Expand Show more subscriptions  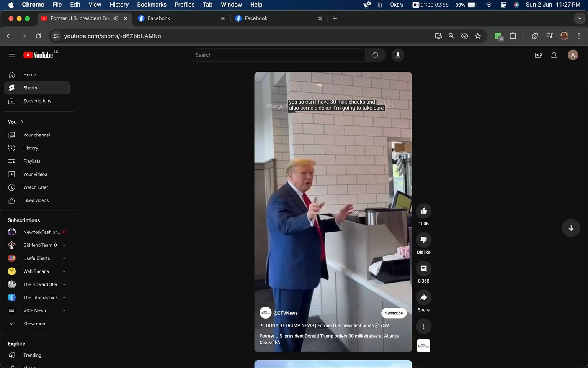point(35,324)
